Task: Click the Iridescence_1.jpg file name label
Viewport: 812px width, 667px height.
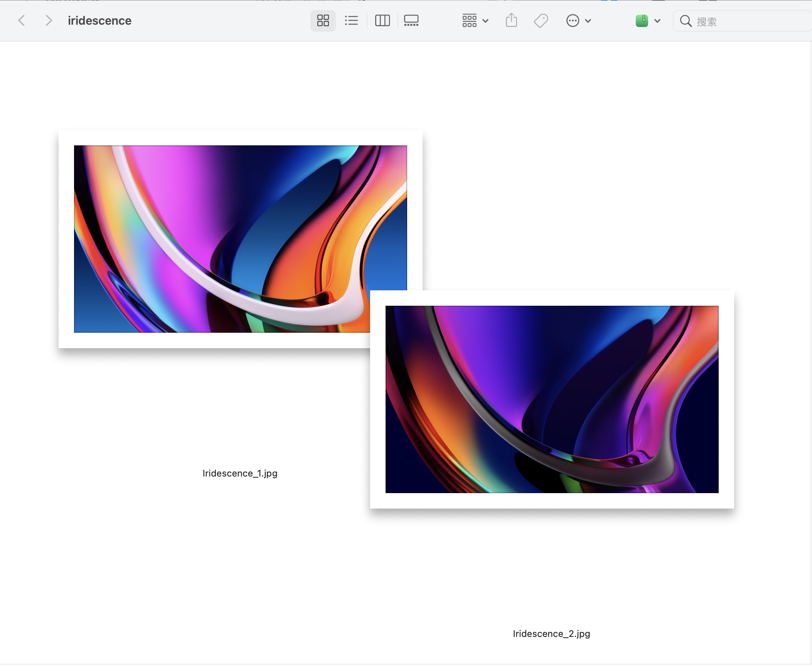Action: [x=240, y=473]
